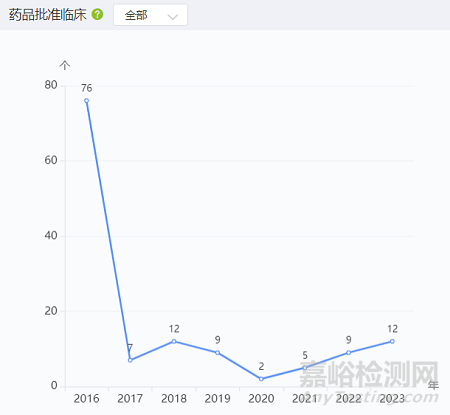
Task: Click the green help question mark icon
Action: tap(97, 15)
